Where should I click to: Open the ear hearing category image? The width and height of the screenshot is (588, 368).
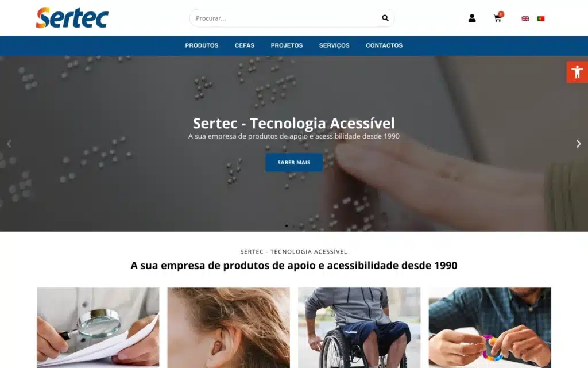click(x=229, y=327)
